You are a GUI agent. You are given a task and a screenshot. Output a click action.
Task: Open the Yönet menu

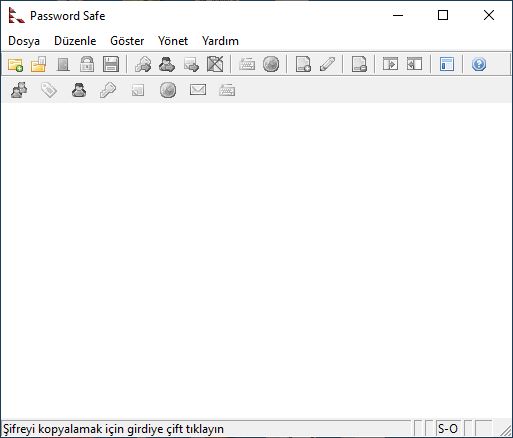[x=173, y=41]
